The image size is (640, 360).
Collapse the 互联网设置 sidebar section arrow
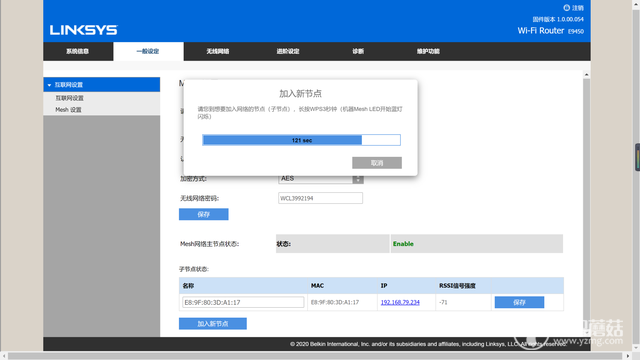[49, 85]
